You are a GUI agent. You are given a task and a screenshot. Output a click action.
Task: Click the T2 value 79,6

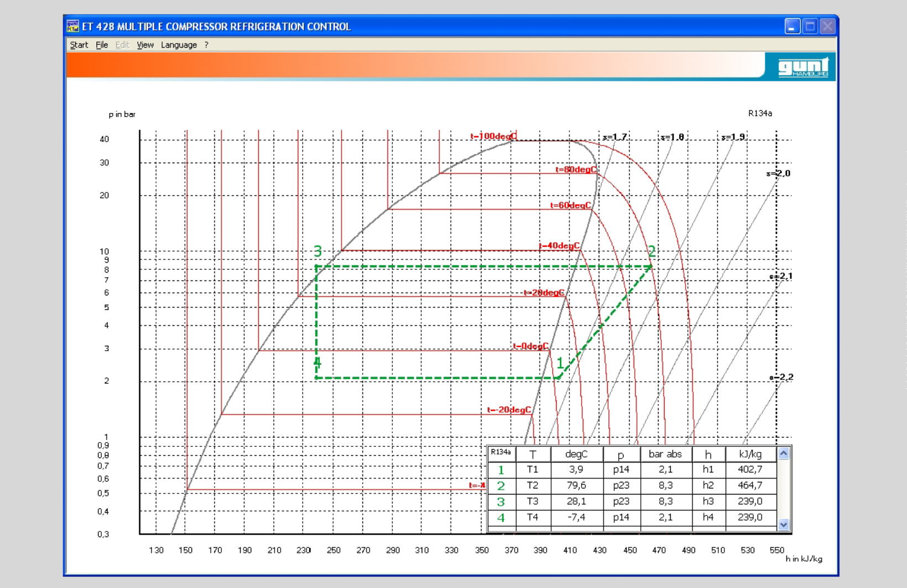click(x=576, y=486)
